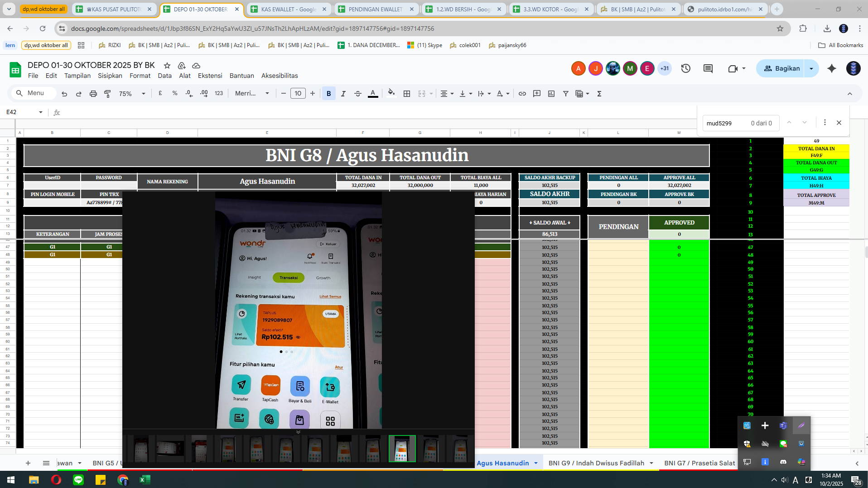Screen dimensions: 868x488
Task: Insert a link with the chain icon
Action: coord(522,94)
